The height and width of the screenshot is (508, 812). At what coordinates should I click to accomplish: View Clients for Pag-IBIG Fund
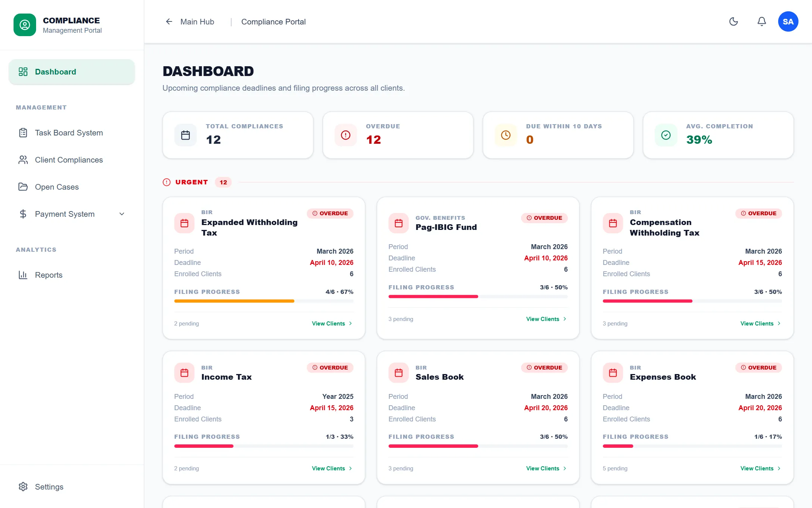[x=547, y=319]
